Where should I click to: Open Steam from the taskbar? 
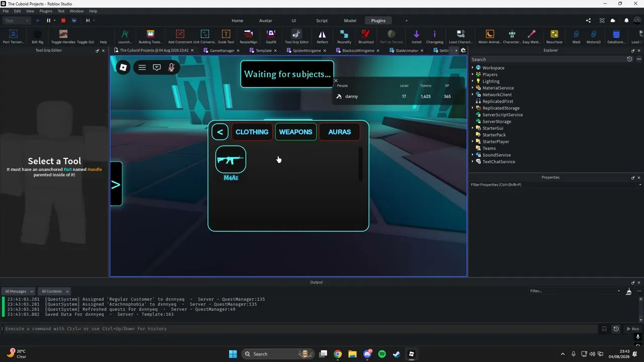(396, 354)
